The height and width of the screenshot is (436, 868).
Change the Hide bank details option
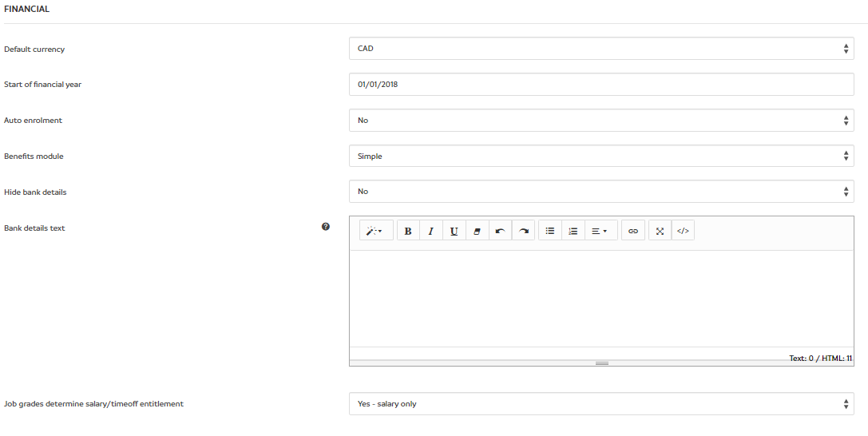tap(601, 192)
